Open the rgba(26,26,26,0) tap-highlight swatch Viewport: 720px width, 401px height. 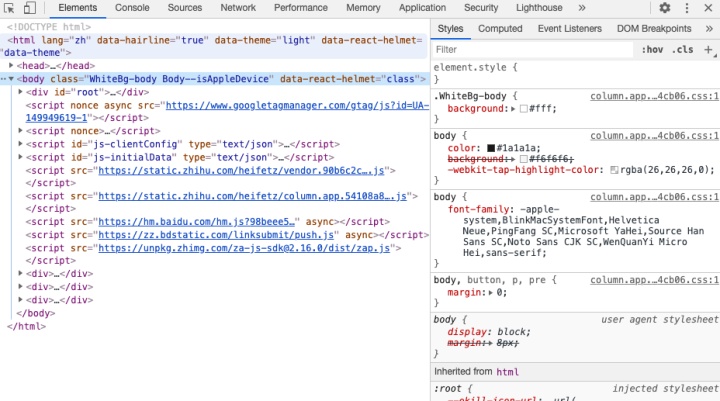coord(614,170)
